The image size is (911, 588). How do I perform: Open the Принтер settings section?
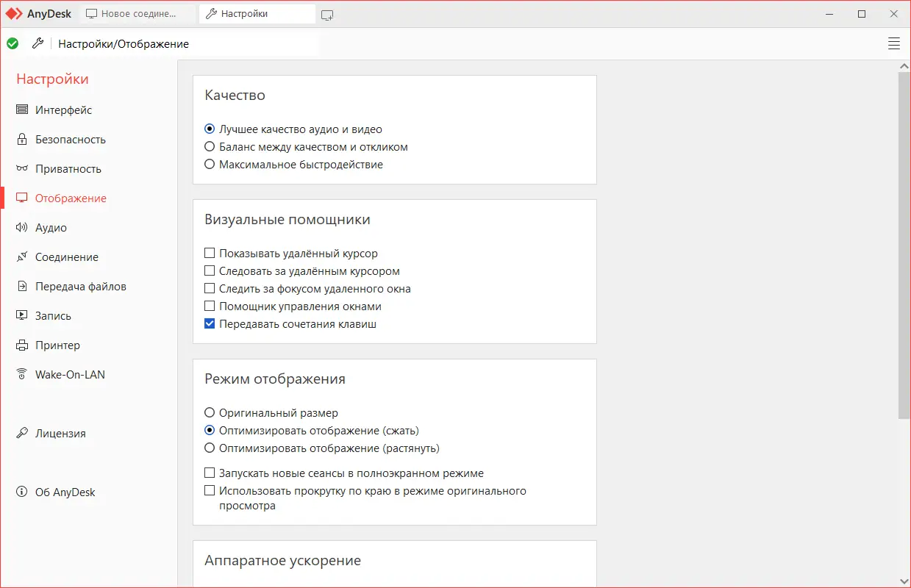tap(58, 345)
